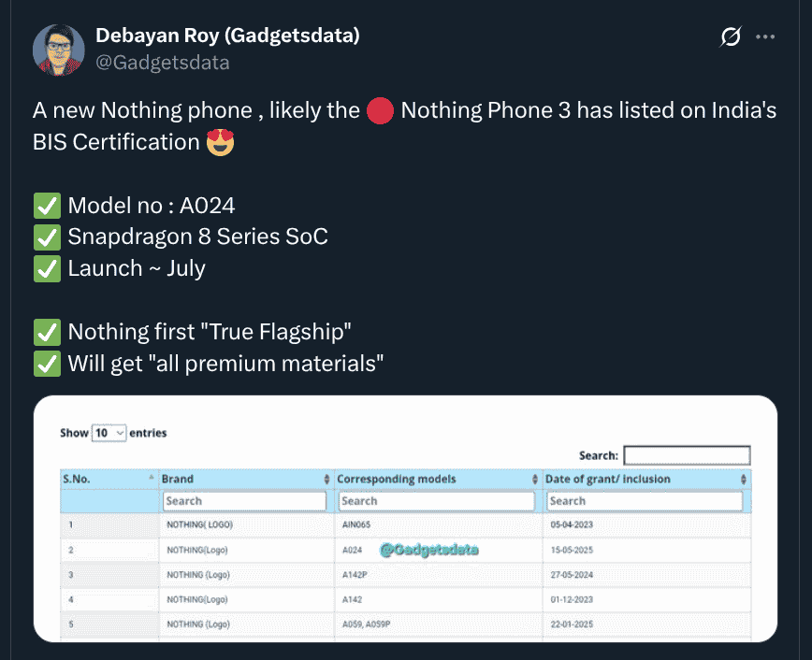This screenshot has width=812, height=660.
Task: Click Debayan Roy's profile avatar
Action: tap(59, 50)
